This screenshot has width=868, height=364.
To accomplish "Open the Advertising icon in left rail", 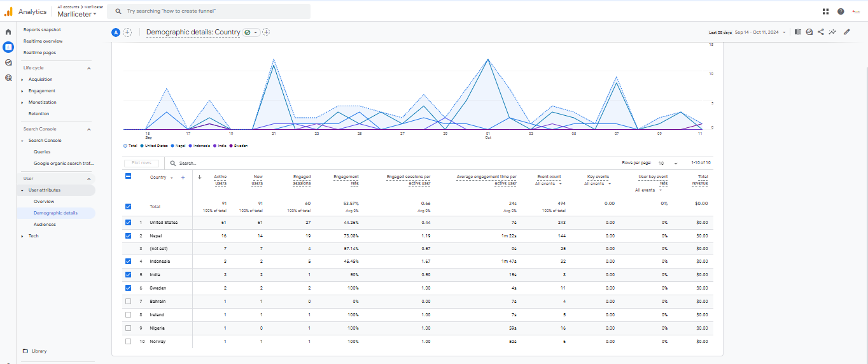I will click(8, 78).
